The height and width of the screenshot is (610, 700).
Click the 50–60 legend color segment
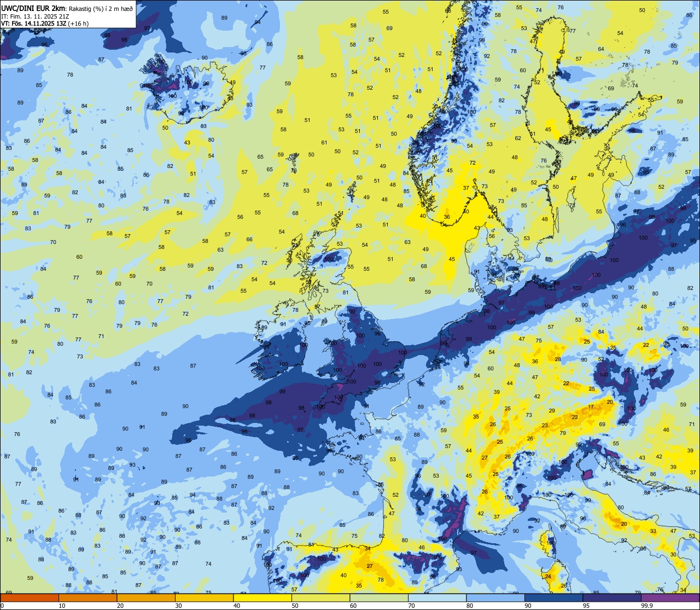tap(321, 597)
